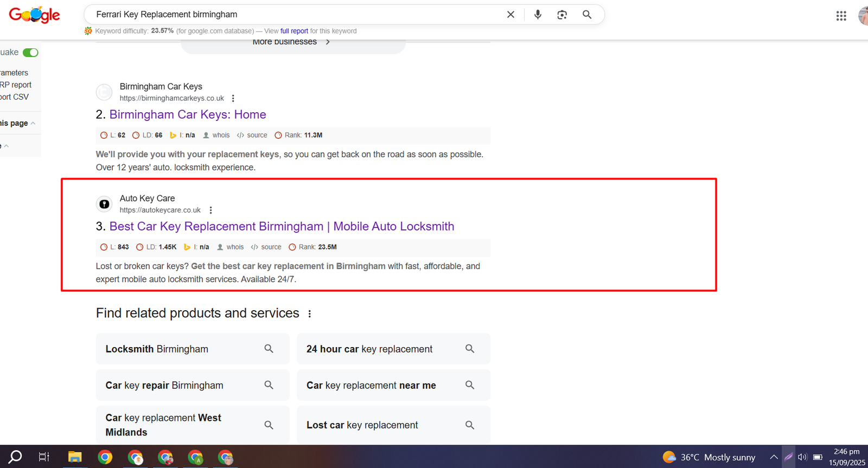The width and height of the screenshot is (868, 468).
Task: Open three-dot menu for Birmingham Car Keys result
Action: pos(233,98)
